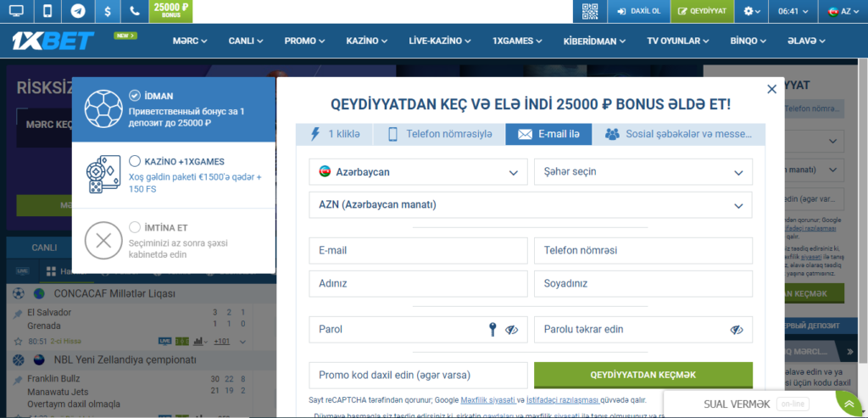This screenshot has width=868, height=418.
Task: Toggle Parol visibility eye icon
Action: point(511,330)
